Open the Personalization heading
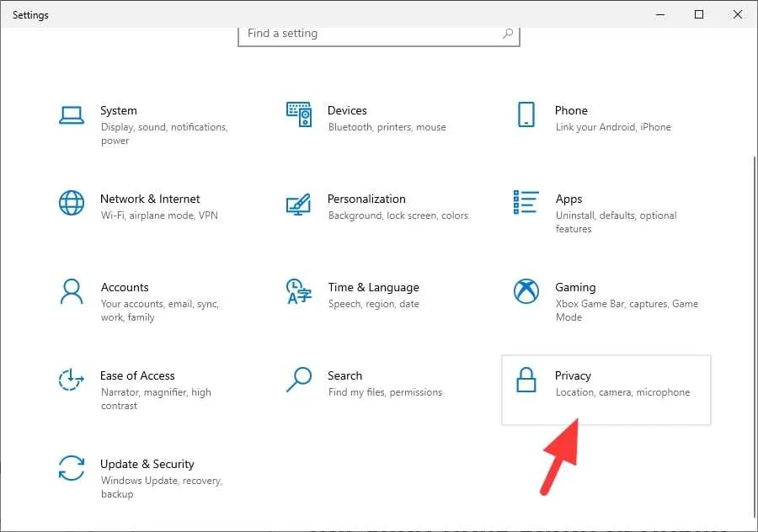Viewport: 758px width, 532px height. point(366,199)
